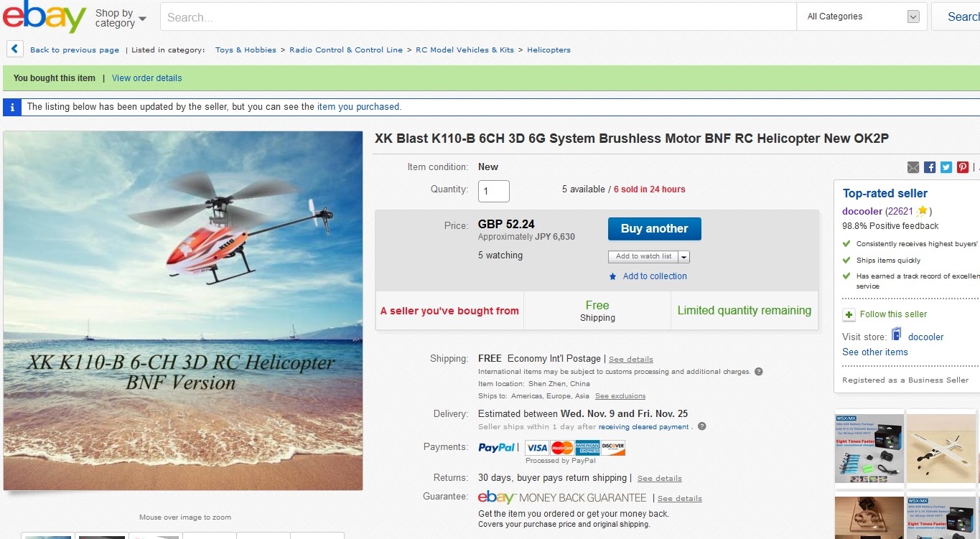Click Back to previous page link
This screenshot has height=539, width=980.
coord(75,50)
